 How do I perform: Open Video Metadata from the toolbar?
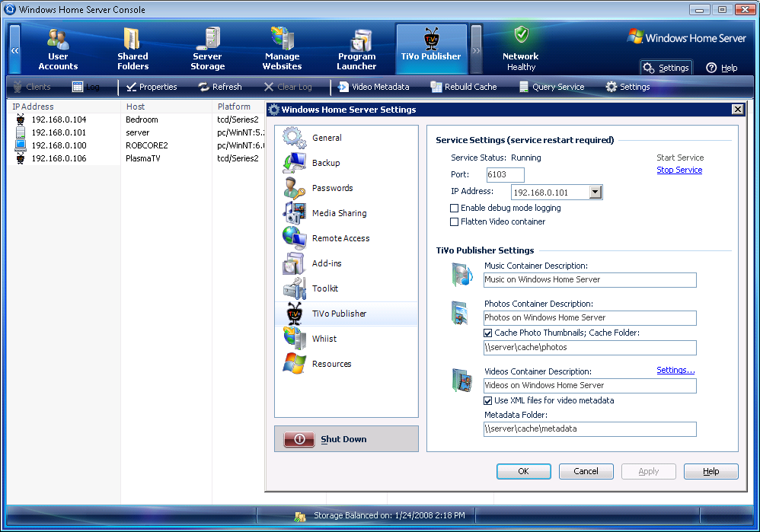(374, 87)
